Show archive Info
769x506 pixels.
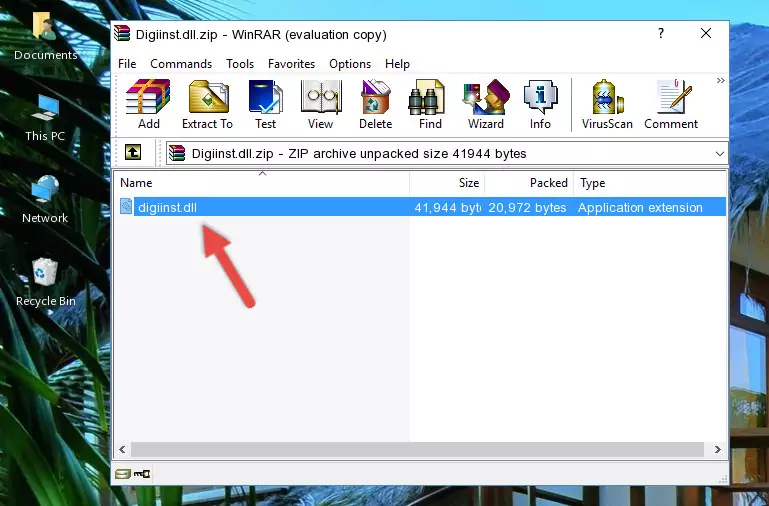pyautogui.click(x=540, y=104)
